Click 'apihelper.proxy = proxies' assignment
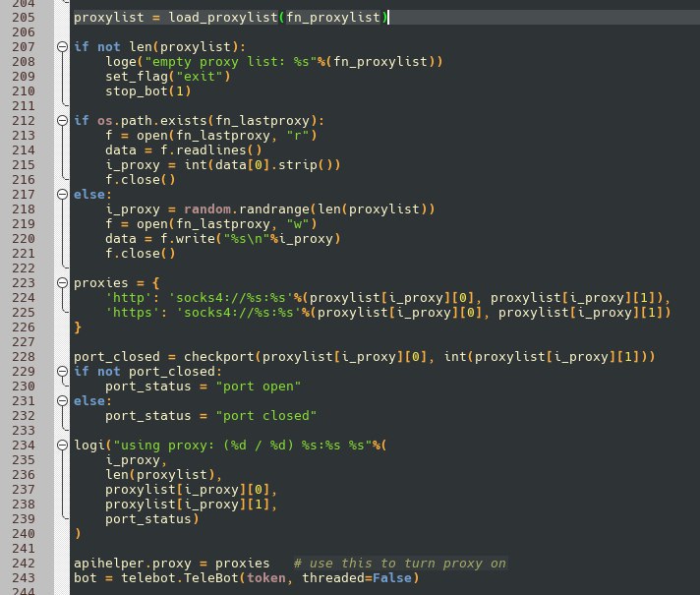Image resolution: width=700 pixels, height=595 pixels. [x=172, y=564]
